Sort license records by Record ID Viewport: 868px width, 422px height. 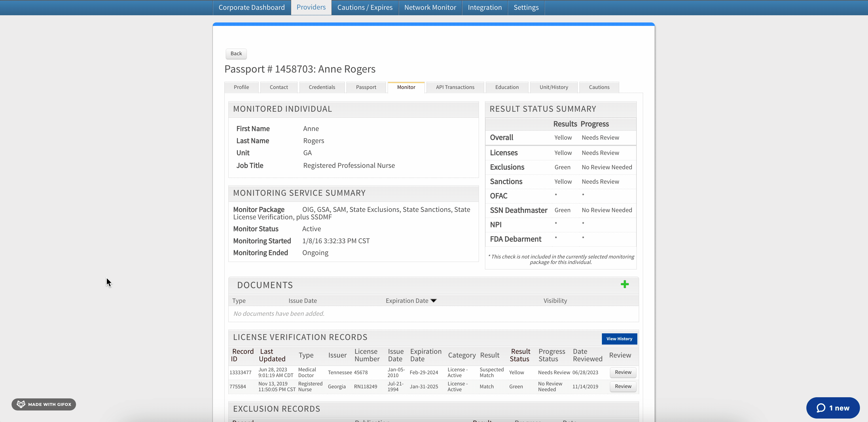click(242, 355)
